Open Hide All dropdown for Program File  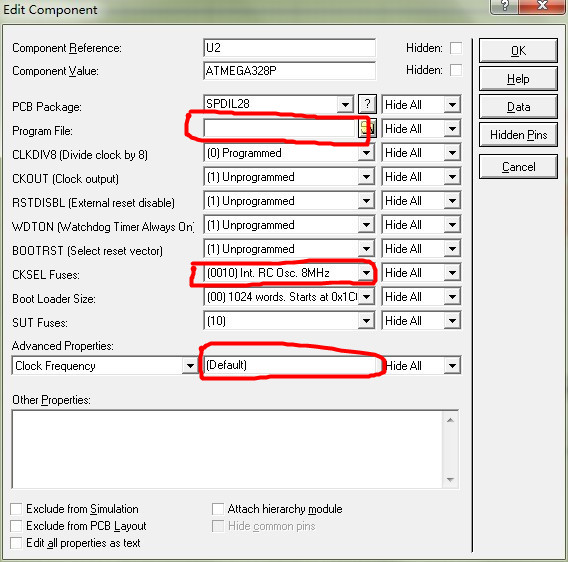[452, 129]
